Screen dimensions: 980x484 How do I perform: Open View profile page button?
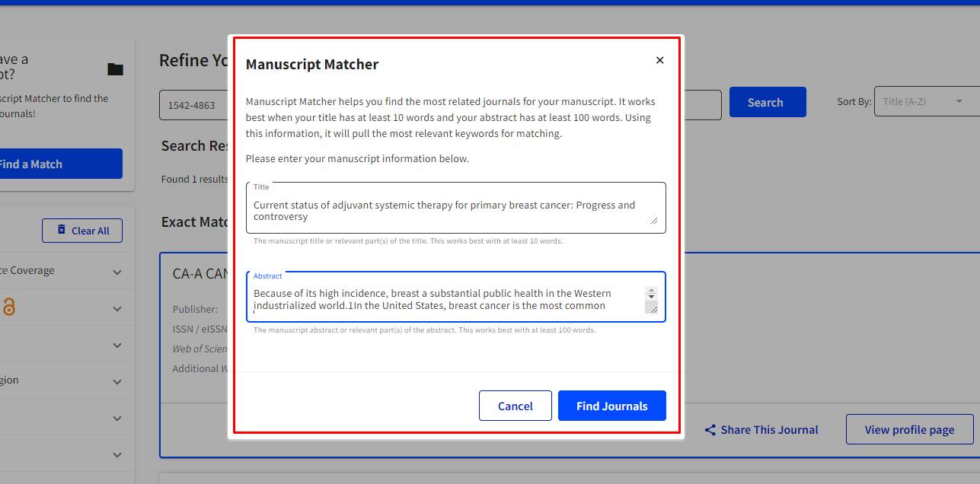click(909, 429)
